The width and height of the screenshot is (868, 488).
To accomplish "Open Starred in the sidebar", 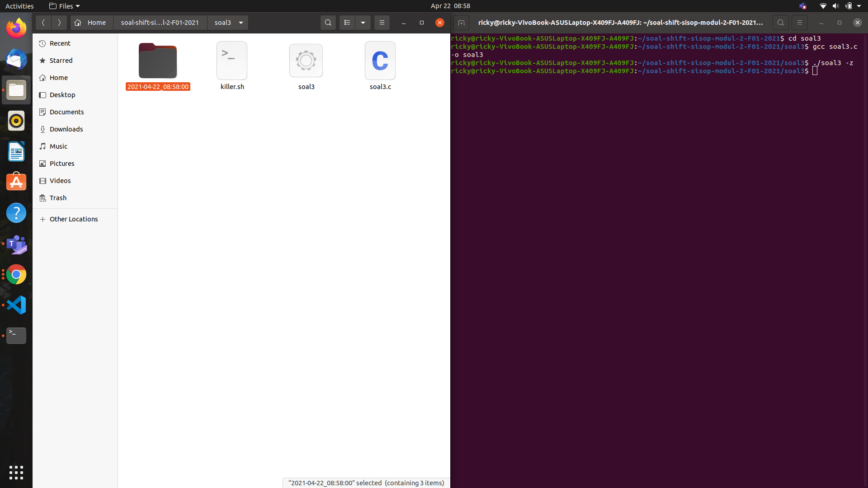I will point(75,61).
